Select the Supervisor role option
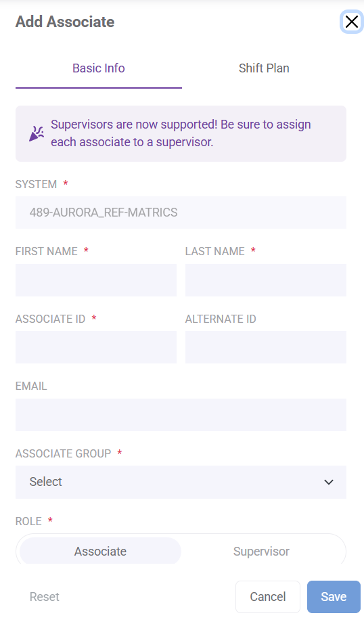The image size is (364, 626). [261, 551]
